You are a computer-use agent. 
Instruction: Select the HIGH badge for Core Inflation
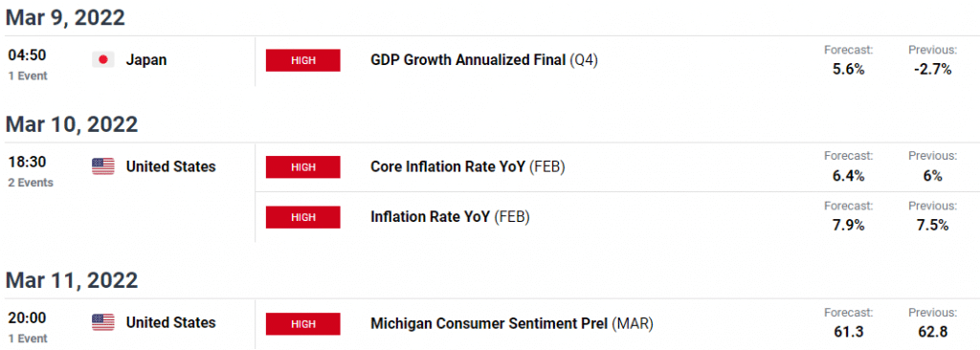(x=303, y=167)
